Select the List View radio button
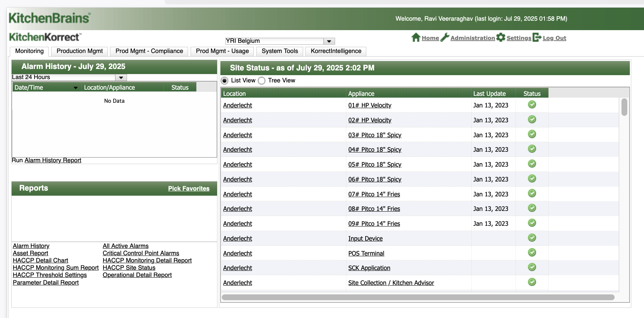644x318 pixels. tap(225, 81)
